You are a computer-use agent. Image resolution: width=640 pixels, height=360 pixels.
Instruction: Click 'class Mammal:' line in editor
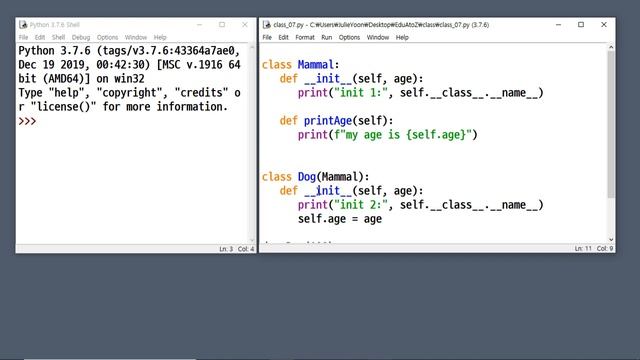point(300,65)
